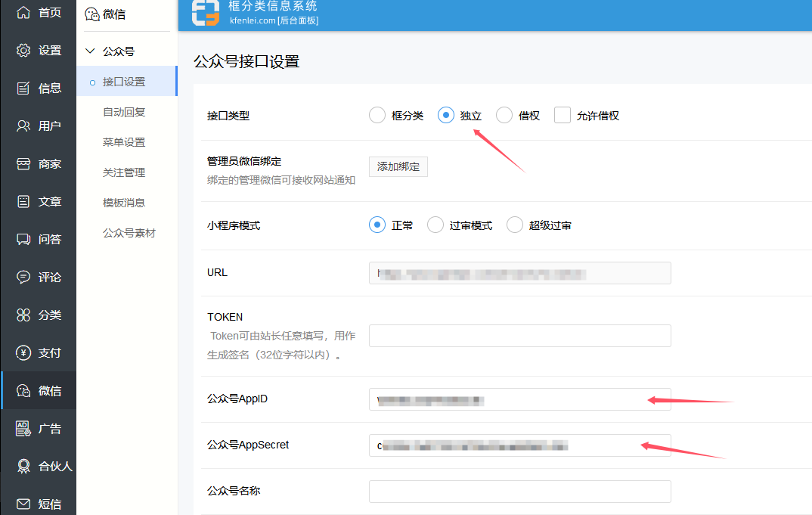
Task: Select the 框分类 interface type radio
Action: click(x=377, y=116)
